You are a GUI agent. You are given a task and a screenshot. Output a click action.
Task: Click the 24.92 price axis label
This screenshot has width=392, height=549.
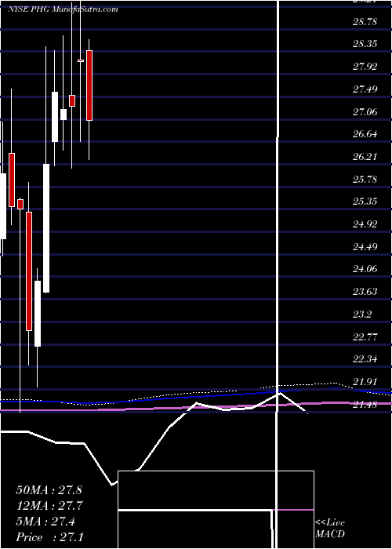point(365,224)
